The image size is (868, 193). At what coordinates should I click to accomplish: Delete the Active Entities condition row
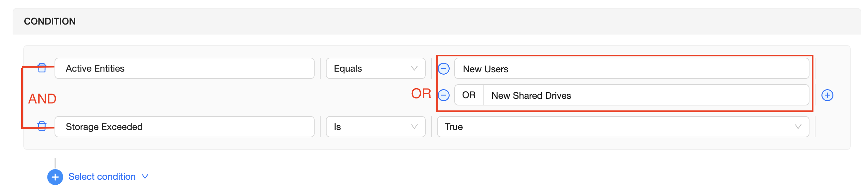click(x=42, y=68)
